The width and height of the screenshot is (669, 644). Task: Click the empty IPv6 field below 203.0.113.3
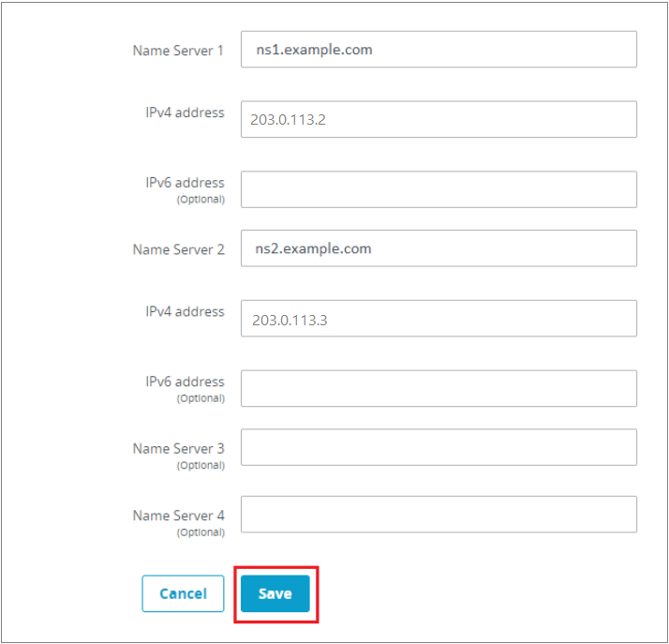click(x=439, y=388)
